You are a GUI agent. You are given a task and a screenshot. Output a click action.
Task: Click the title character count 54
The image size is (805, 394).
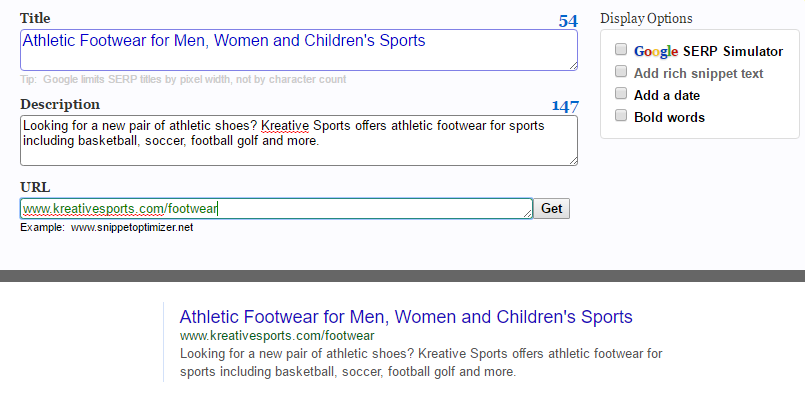coord(568,21)
